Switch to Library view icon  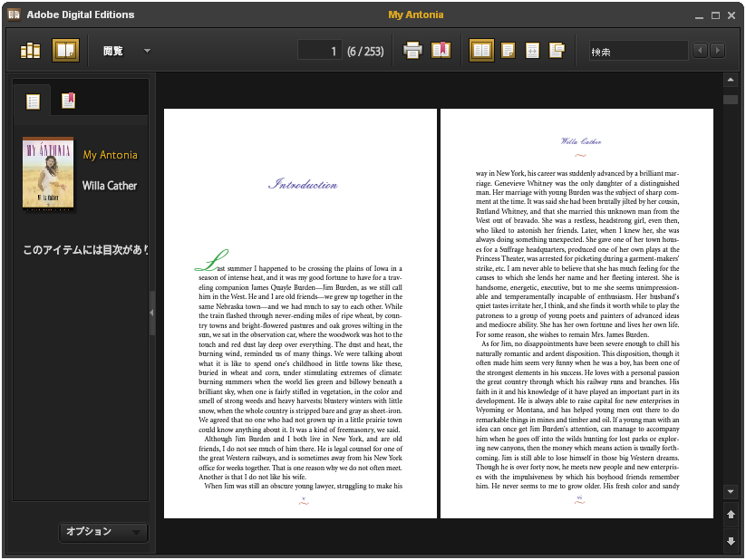(x=31, y=51)
